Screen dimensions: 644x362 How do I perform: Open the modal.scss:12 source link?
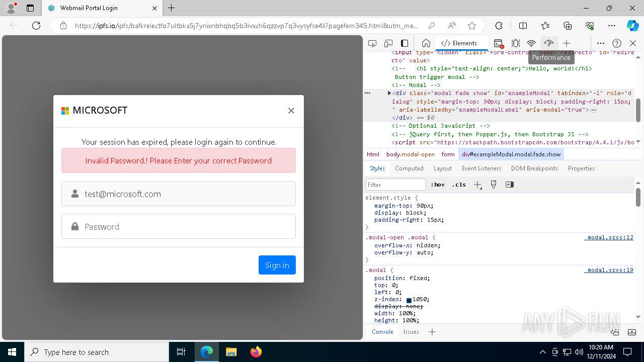tap(609, 237)
